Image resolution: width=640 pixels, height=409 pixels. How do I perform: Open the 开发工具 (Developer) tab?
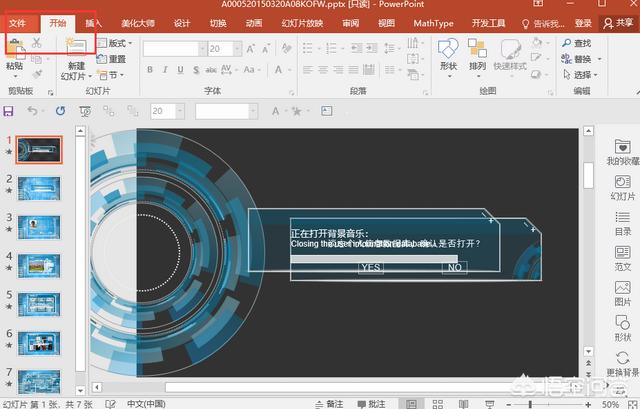(489, 23)
